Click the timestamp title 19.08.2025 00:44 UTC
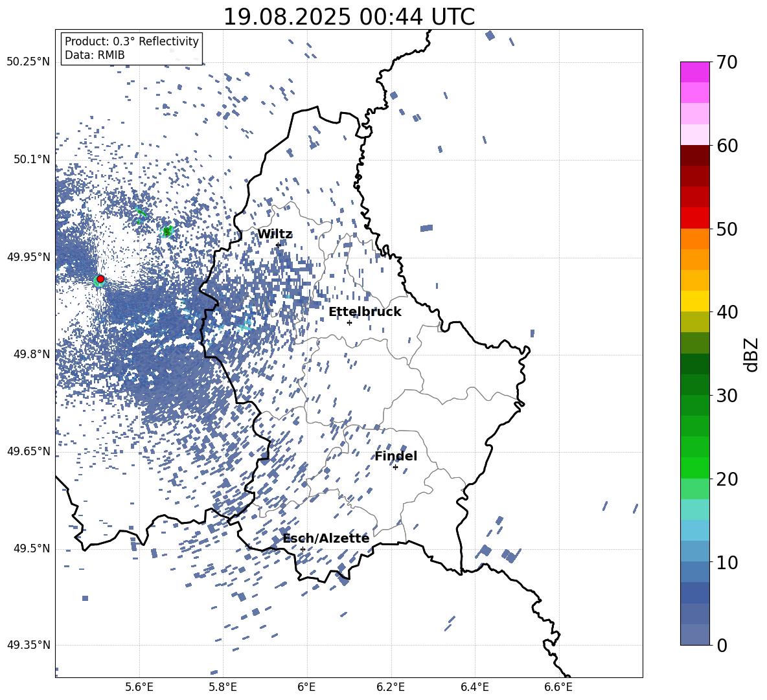Image resolution: width=767 pixels, height=700 pixels. click(349, 17)
